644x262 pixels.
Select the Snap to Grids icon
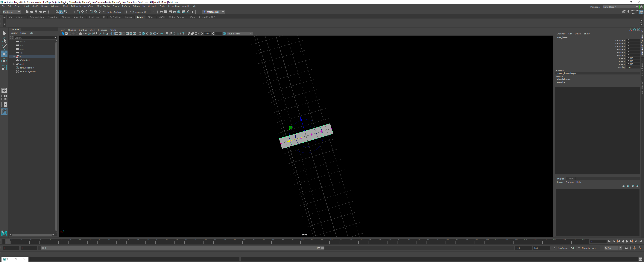79,12
